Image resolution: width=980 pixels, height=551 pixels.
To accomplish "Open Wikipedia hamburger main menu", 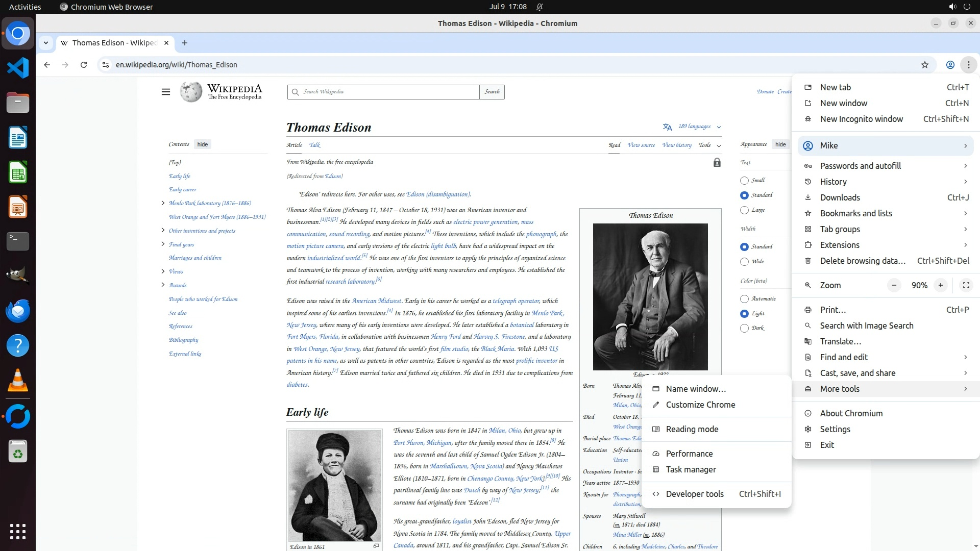I will pos(165,92).
